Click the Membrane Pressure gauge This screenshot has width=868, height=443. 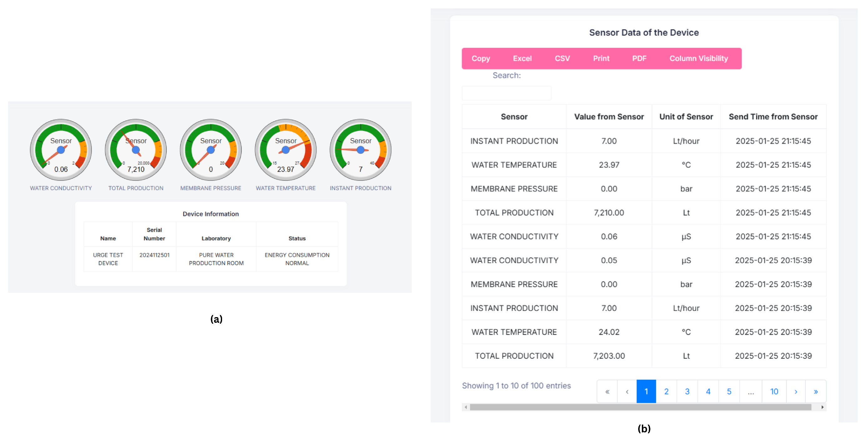pos(211,150)
